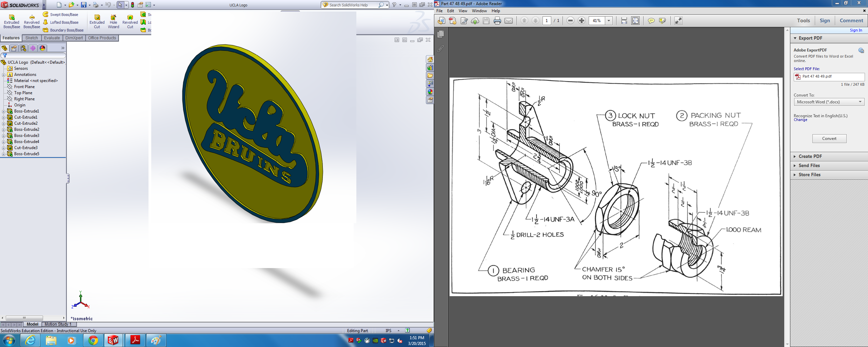Open the SolidWorks Options icon
Viewport: 868px width, 347px height.
pyautogui.click(x=148, y=5)
